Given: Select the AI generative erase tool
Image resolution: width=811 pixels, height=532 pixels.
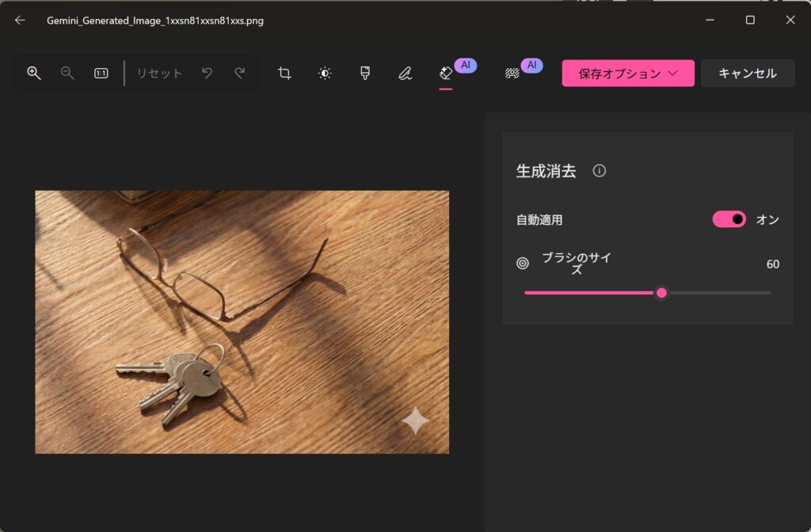Looking at the screenshot, I should [446, 73].
